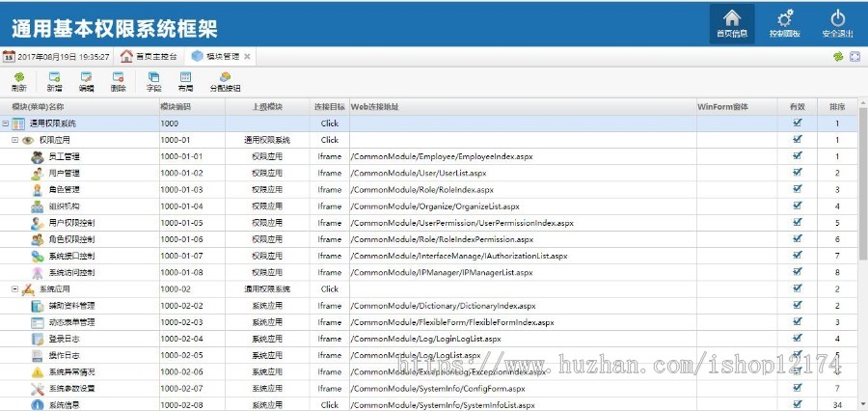The width and height of the screenshot is (868, 411).
Task: Click the /CommonModule/IPManager/IPManagerList.aspx address cell
Action: point(523,272)
